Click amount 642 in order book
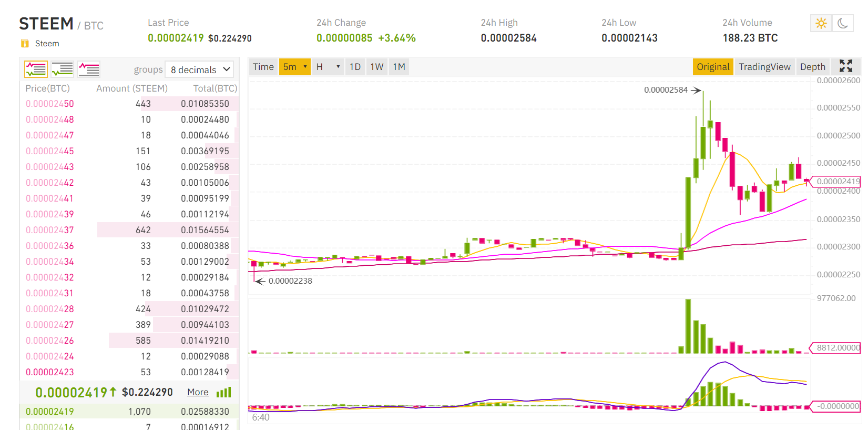Viewport: 868px width, 430px height. coord(143,230)
